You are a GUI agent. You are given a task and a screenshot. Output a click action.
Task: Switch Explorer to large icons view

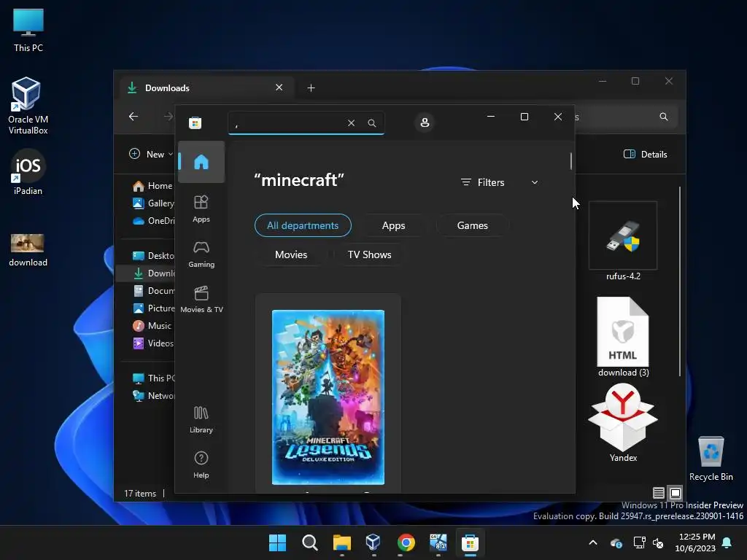675,493
